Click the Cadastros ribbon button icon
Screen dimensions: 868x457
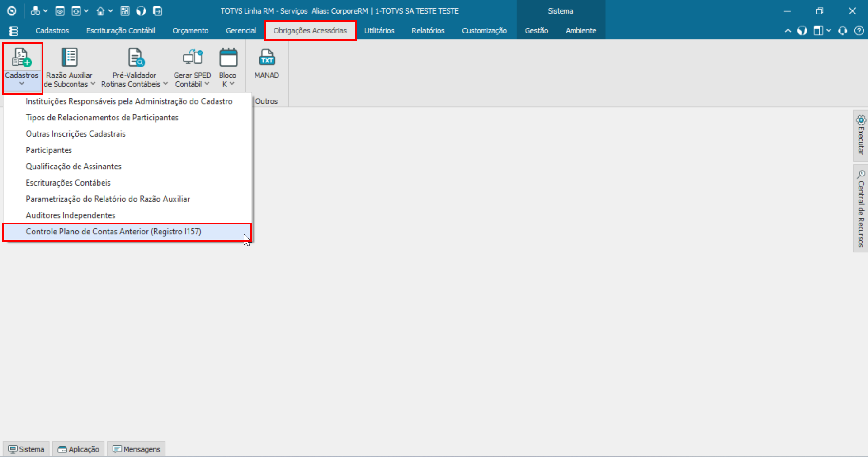coord(22,57)
